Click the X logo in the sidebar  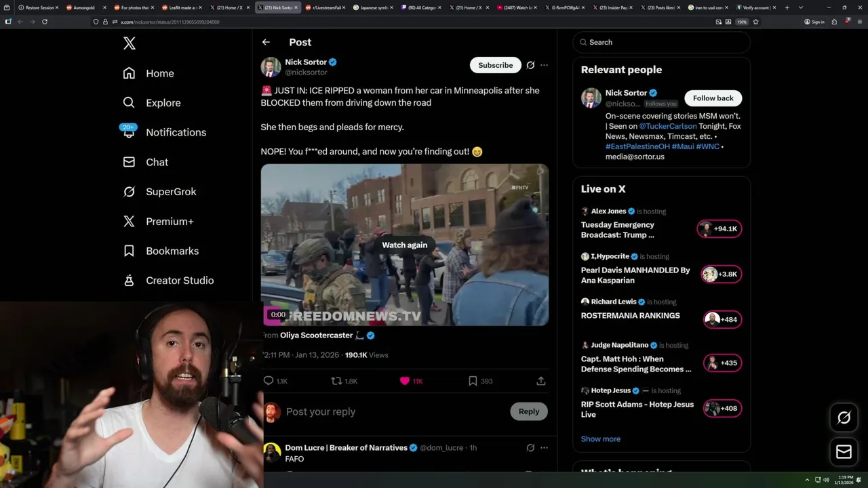[x=130, y=43]
